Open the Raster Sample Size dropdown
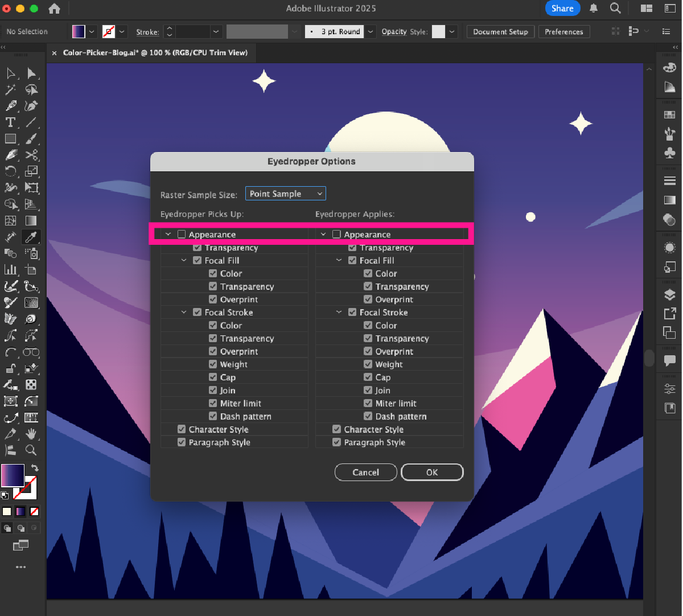The height and width of the screenshot is (616, 683). coord(285,194)
